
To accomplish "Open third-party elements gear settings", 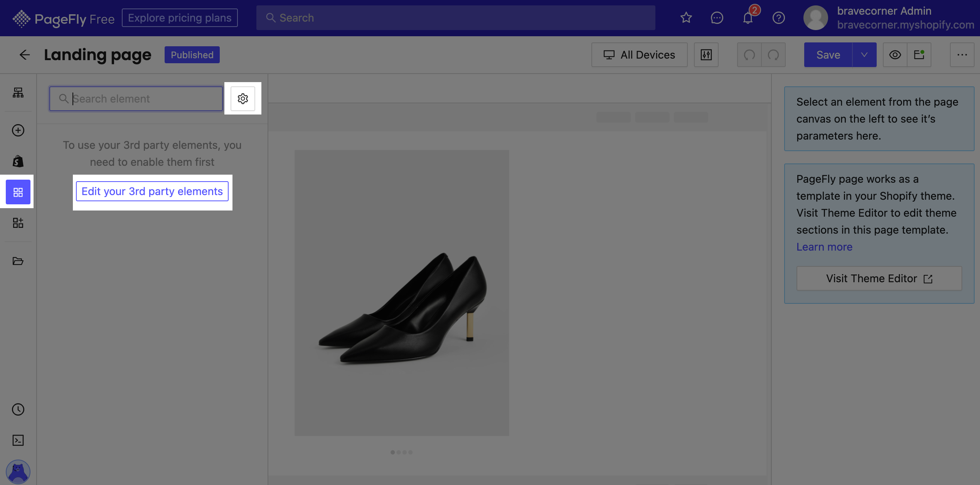I will click(x=243, y=99).
